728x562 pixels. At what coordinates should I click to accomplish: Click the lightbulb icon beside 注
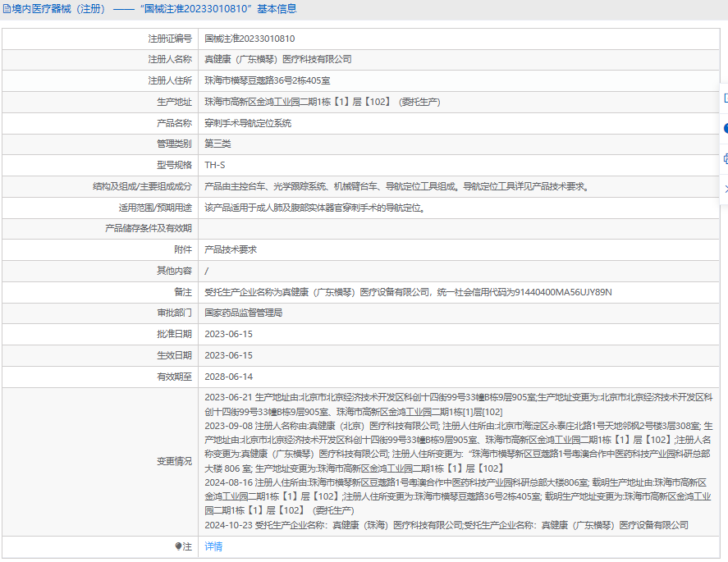pyautogui.click(x=178, y=546)
